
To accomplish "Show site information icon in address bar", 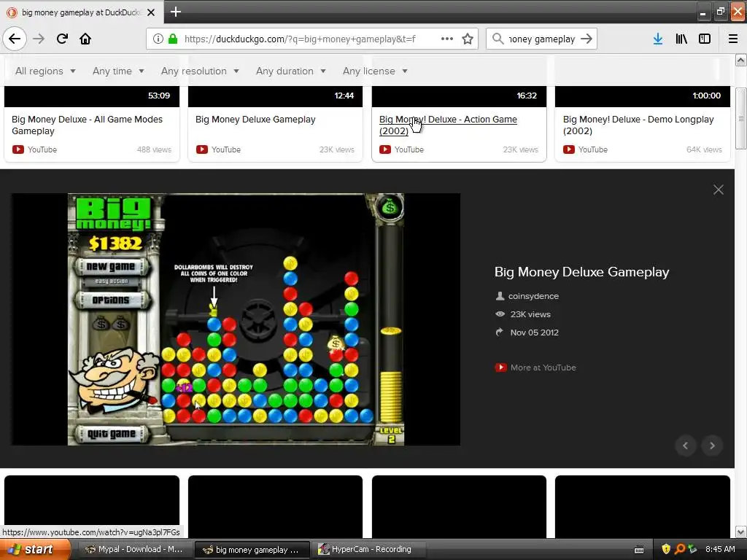I will (158, 39).
